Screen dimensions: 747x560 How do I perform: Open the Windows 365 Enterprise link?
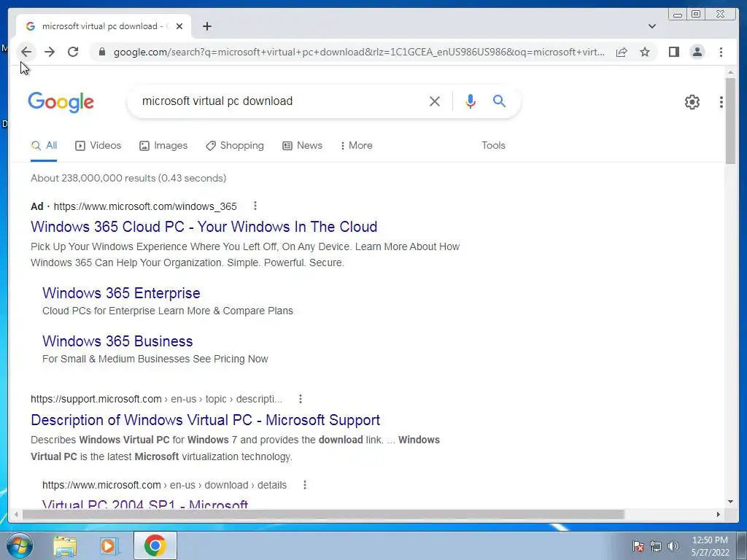coord(121,293)
